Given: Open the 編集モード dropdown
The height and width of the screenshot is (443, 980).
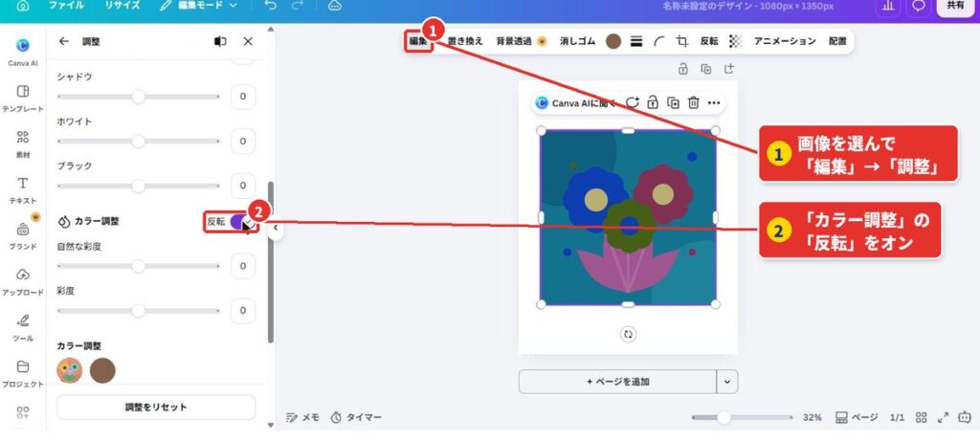Looking at the screenshot, I should 199,5.
